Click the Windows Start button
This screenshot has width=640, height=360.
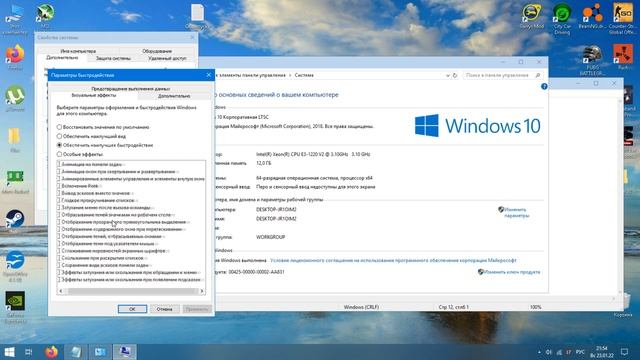9,351
